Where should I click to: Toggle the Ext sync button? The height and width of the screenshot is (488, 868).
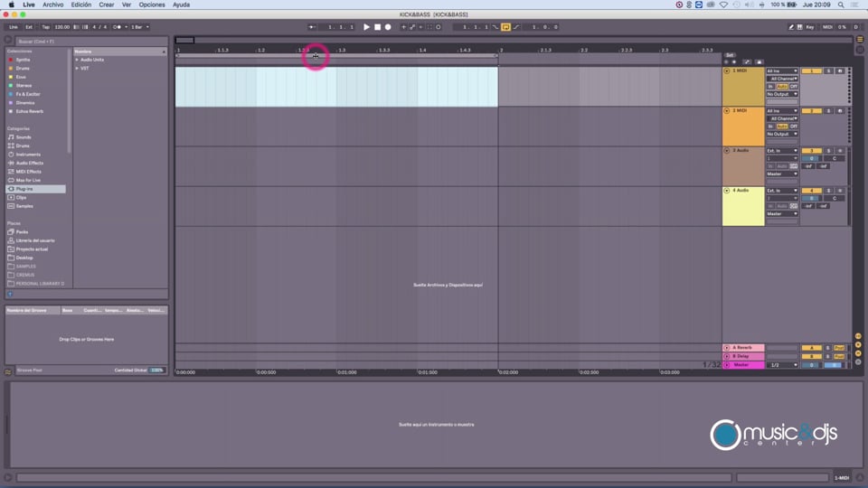tap(29, 26)
